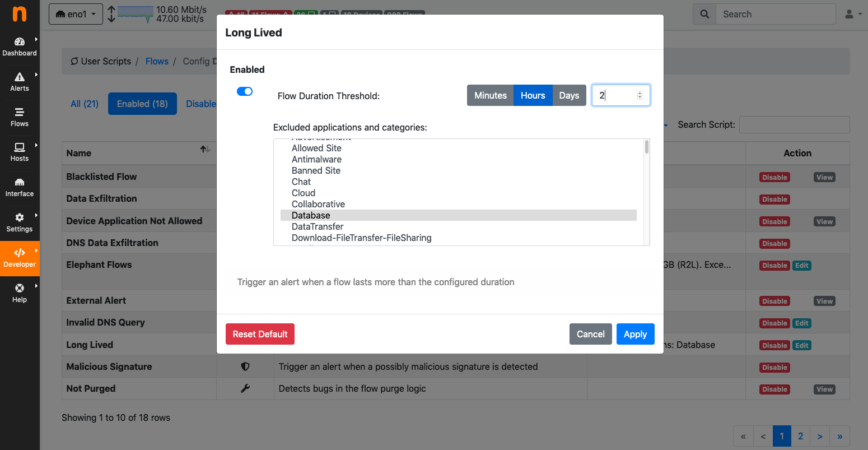Click the ntopng logo icon

[20, 14]
